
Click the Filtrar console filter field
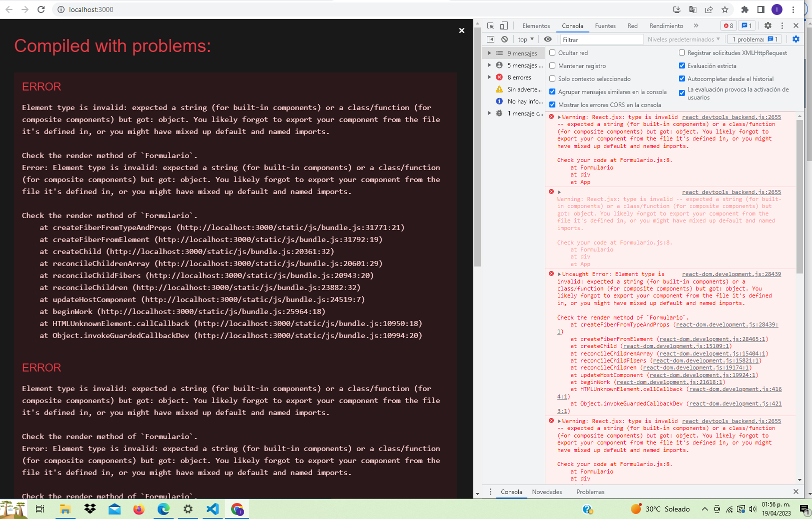(601, 39)
